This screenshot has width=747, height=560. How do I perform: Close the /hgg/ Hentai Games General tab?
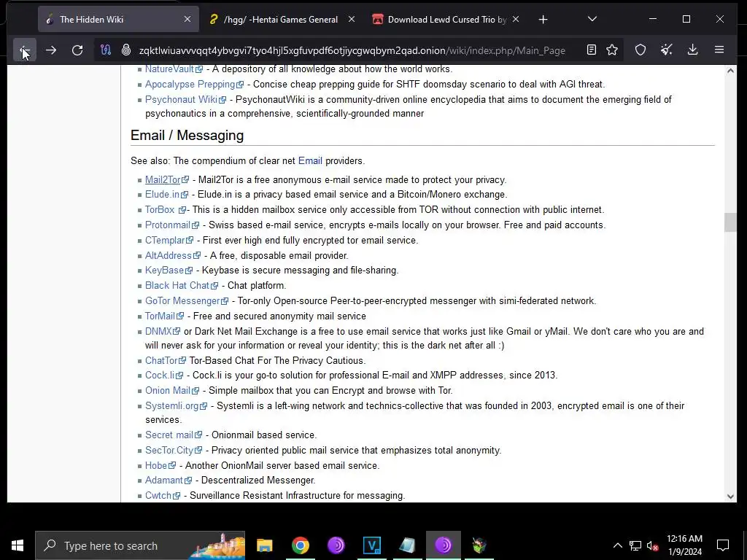point(352,20)
